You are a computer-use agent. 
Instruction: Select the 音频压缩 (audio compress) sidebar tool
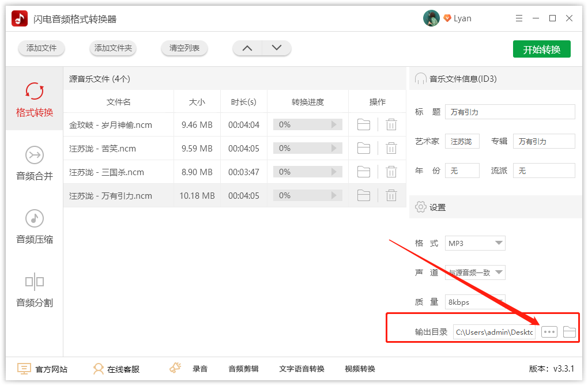click(35, 226)
